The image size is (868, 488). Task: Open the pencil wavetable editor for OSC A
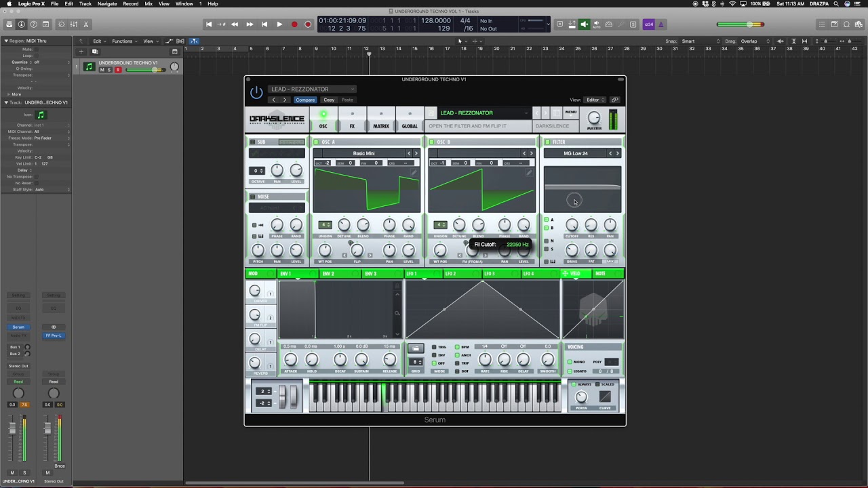(414, 173)
